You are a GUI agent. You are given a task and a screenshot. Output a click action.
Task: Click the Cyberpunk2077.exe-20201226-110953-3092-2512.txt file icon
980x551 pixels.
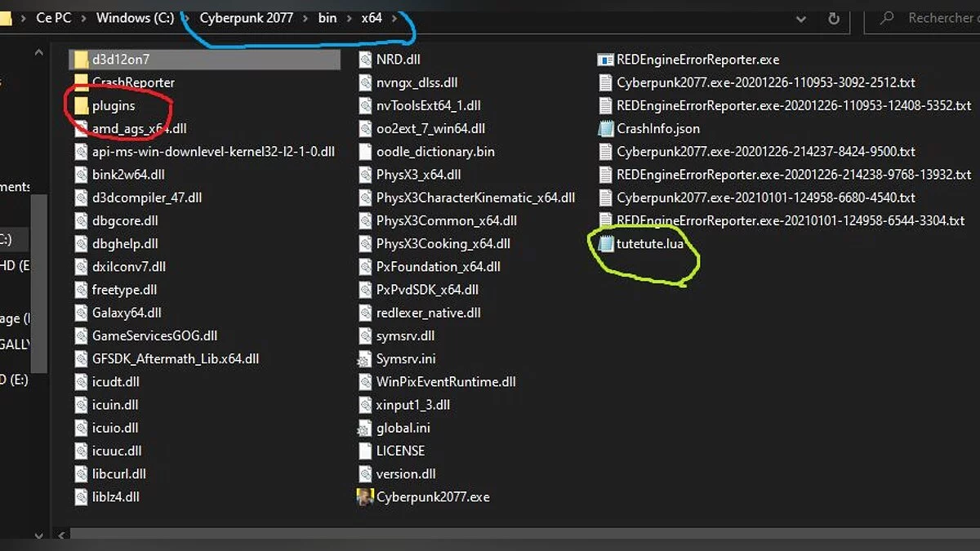605,82
